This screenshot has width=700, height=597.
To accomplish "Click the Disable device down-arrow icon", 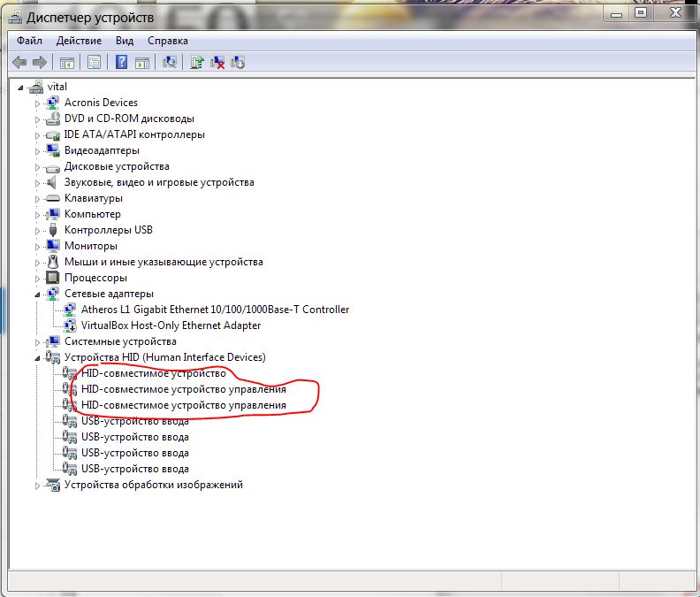I will click(x=238, y=62).
